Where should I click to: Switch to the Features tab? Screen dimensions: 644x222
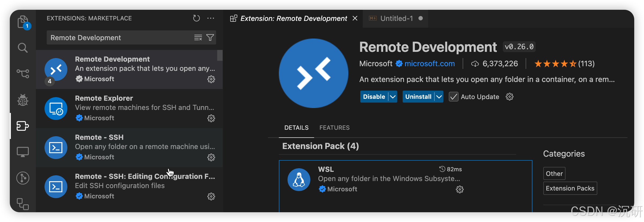334,128
